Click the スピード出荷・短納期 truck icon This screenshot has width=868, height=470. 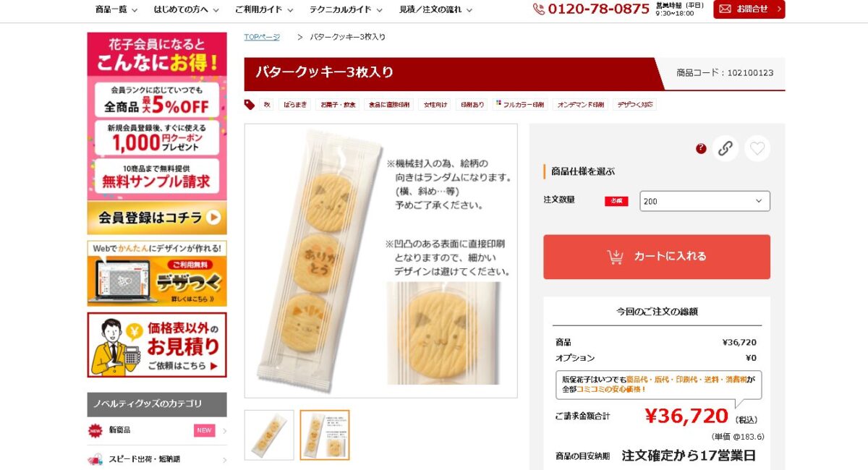(x=95, y=459)
